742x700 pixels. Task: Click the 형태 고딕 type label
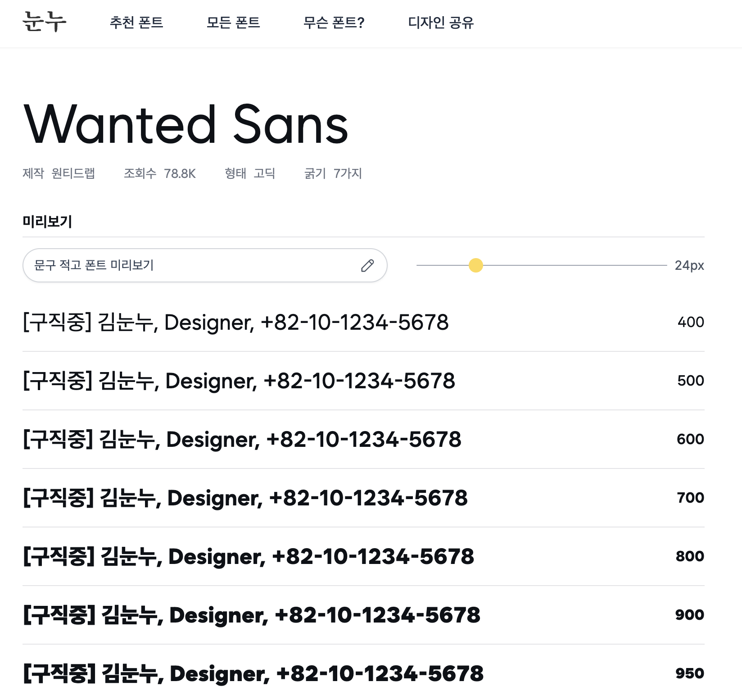[x=250, y=173]
